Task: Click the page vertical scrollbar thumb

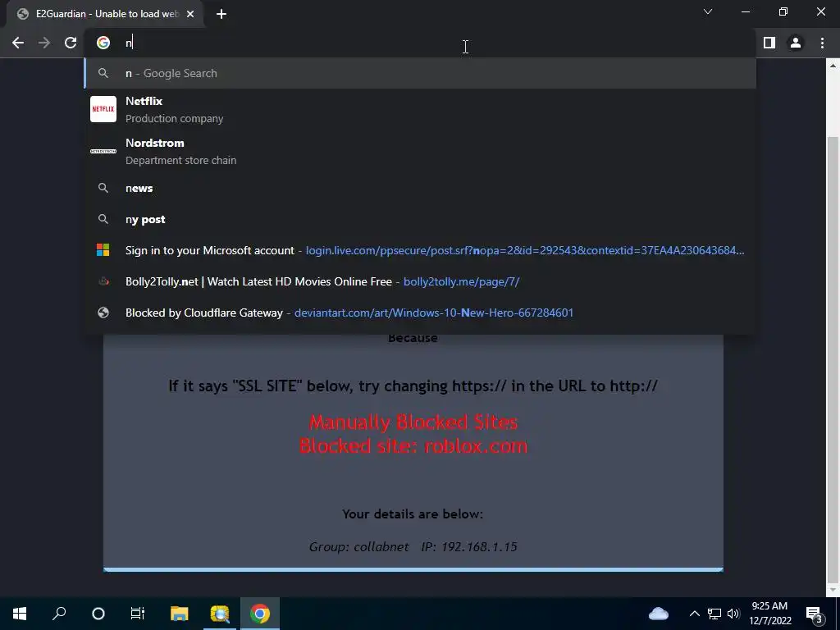Action: (x=833, y=359)
